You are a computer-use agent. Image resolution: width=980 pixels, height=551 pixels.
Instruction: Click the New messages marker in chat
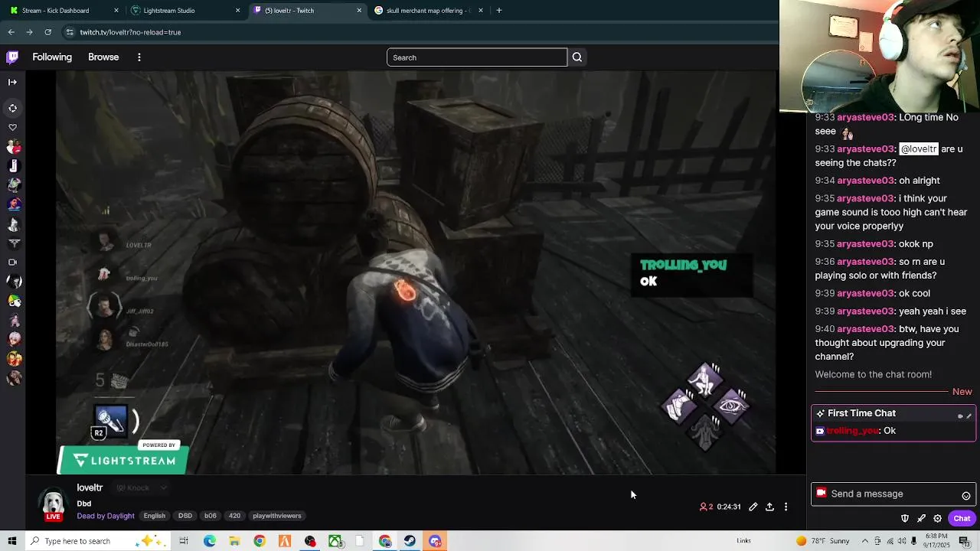click(x=962, y=392)
